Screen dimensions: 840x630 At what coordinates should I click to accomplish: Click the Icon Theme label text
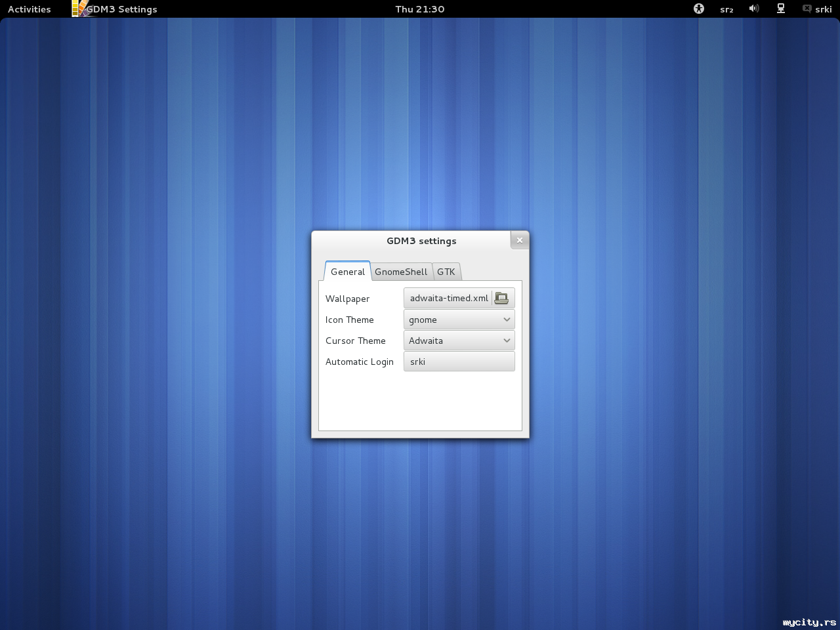pyautogui.click(x=350, y=320)
